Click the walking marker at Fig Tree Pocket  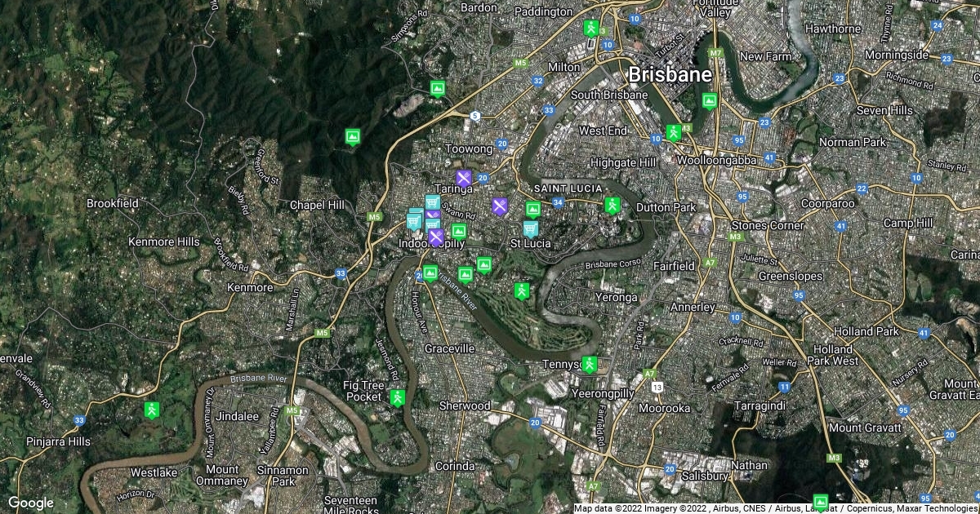coord(398,398)
